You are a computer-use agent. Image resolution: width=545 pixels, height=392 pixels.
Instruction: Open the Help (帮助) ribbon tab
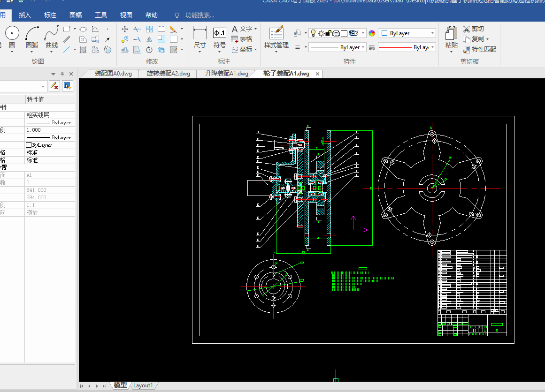152,15
